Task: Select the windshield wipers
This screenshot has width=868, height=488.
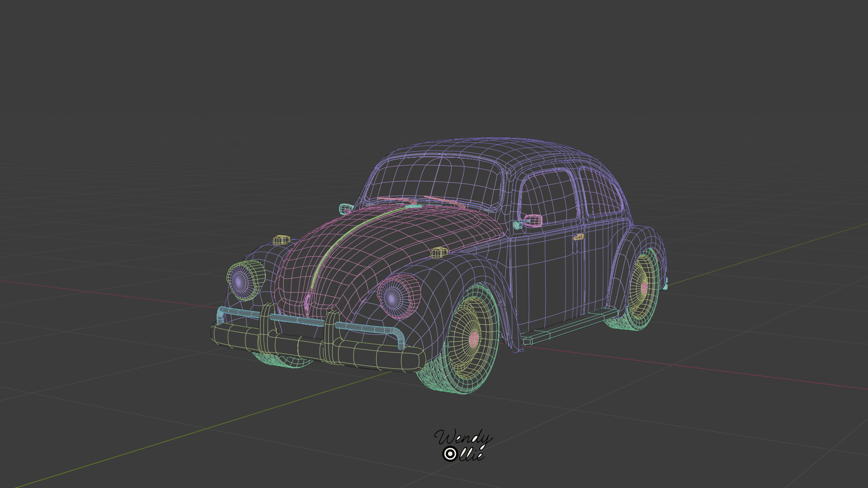Action: point(420,202)
